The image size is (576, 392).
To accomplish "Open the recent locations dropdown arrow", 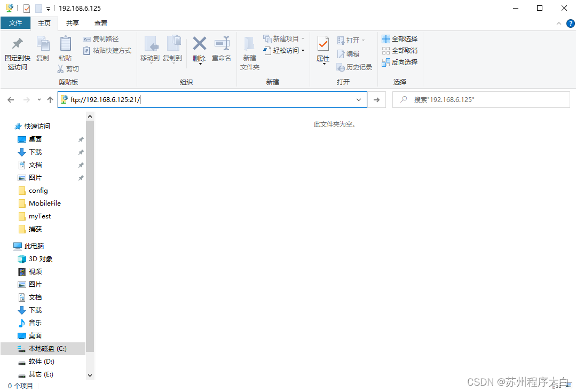I will coord(39,99).
